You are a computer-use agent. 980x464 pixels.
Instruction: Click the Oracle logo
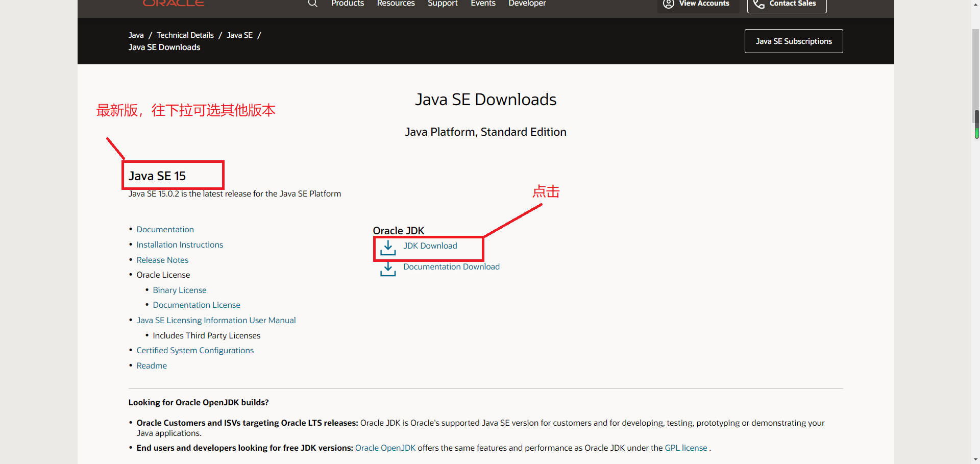point(173,3)
